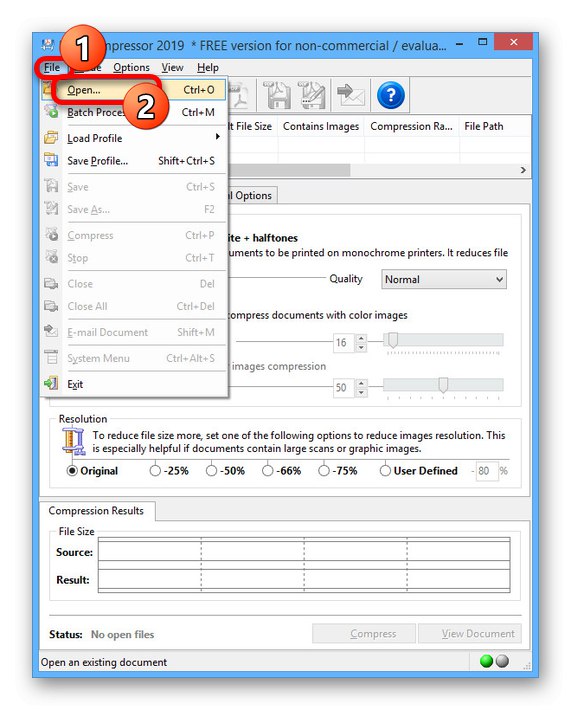Click the numeric field showing 16
The width and height of the screenshot is (571, 710).
coord(344,342)
